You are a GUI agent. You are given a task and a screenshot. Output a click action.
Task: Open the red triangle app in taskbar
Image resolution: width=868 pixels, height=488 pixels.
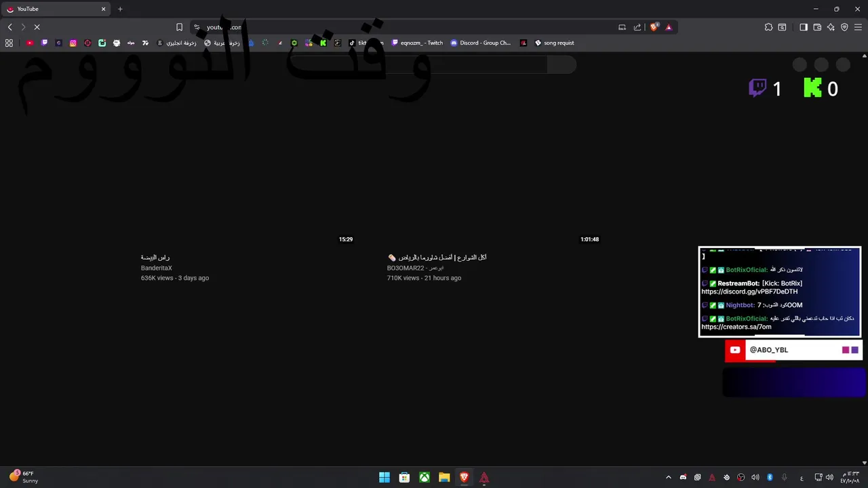point(484,477)
